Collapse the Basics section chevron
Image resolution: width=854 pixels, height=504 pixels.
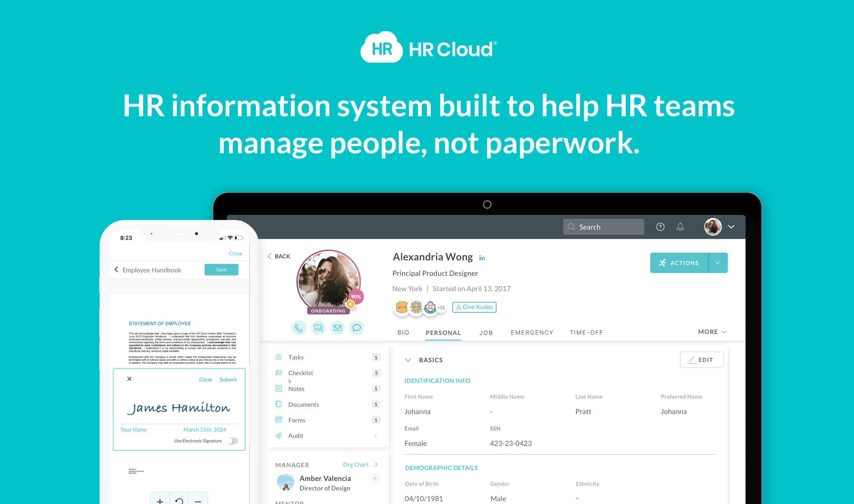tap(408, 360)
